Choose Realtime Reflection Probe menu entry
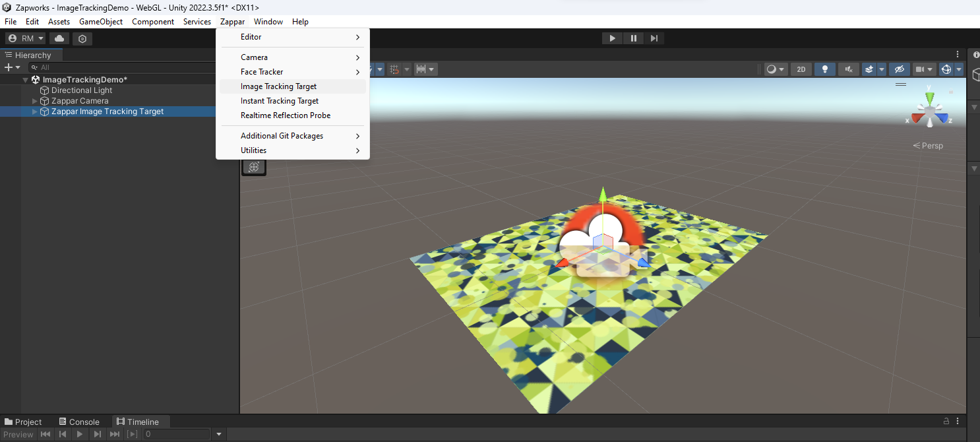 click(x=293, y=115)
